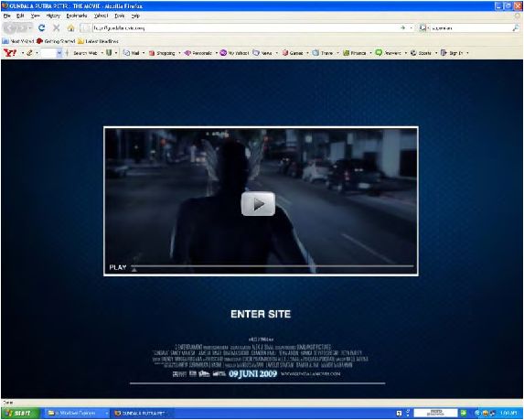Click the website link beside 09 JUNI 2009
Image resolution: width=524 pixels, height=420 pixels.
pyautogui.click(x=310, y=374)
